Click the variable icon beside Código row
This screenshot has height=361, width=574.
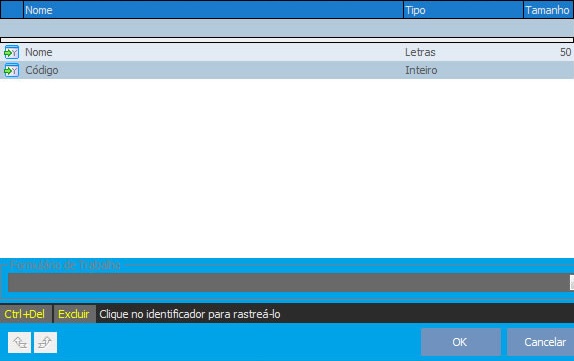11,70
